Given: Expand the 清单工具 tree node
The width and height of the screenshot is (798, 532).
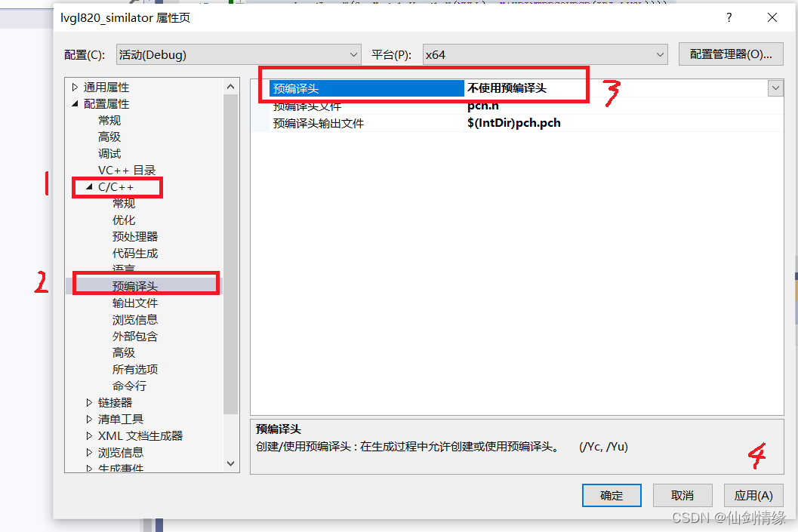Looking at the screenshot, I should (89, 419).
